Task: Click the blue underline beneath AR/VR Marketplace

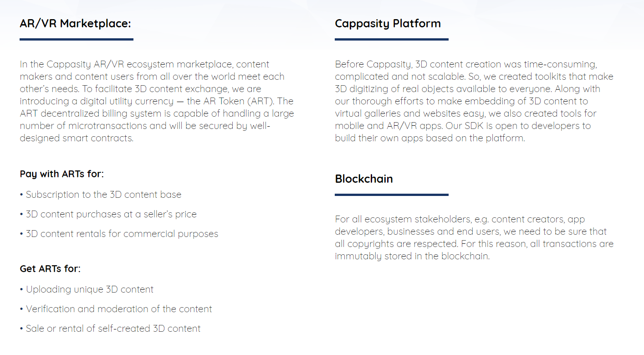Action: coord(77,40)
